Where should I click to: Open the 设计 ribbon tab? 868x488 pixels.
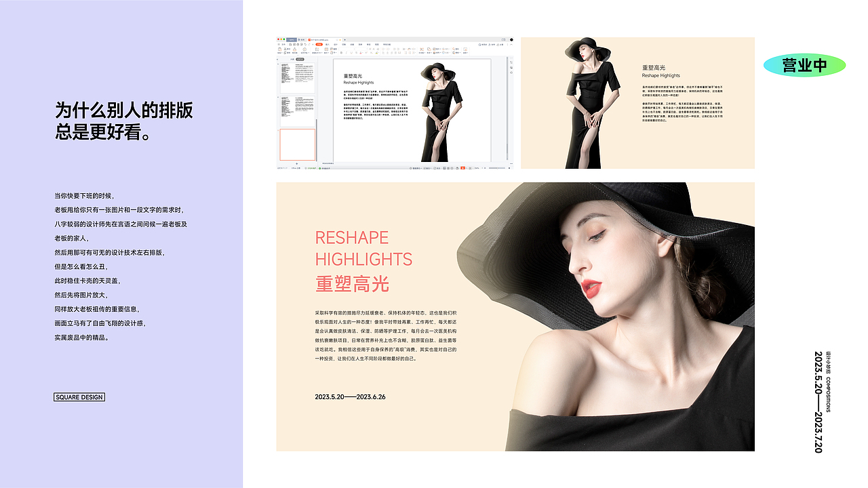(x=336, y=44)
